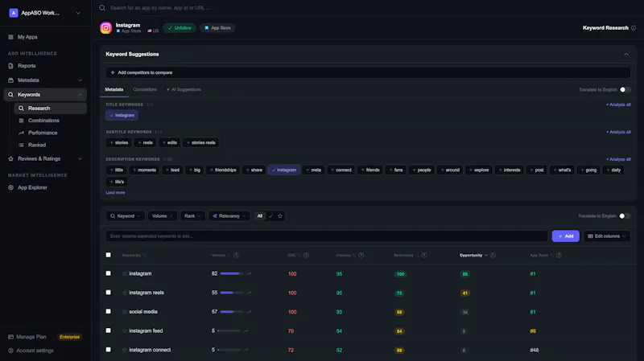The image size is (644, 361).
Task: Open Relevancy column help icon
Action: [x=424, y=255]
